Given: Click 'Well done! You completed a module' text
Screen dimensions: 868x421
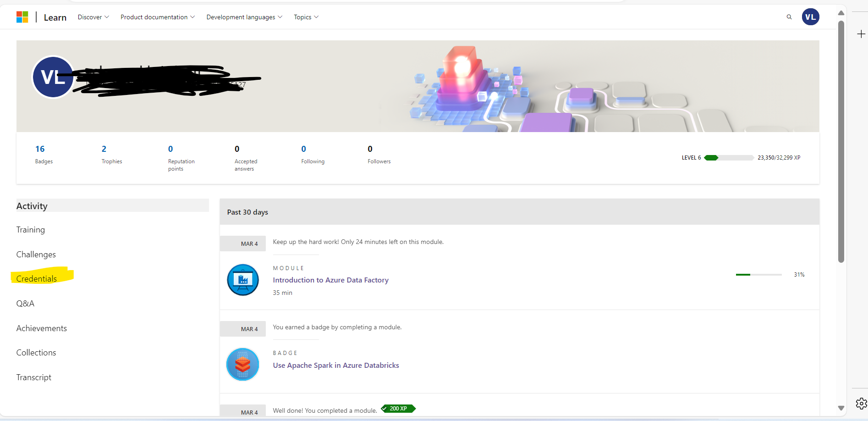Looking at the screenshot, I should pos(325,411).
